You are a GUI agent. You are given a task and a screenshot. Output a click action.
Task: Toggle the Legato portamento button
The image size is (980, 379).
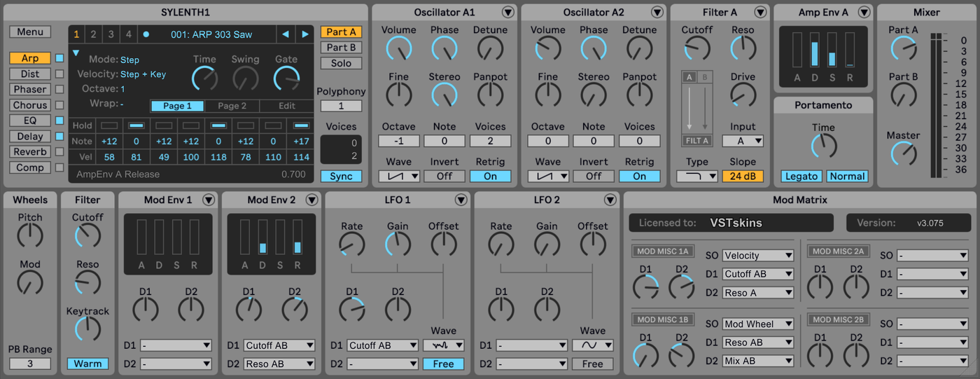tap(801, 177)
